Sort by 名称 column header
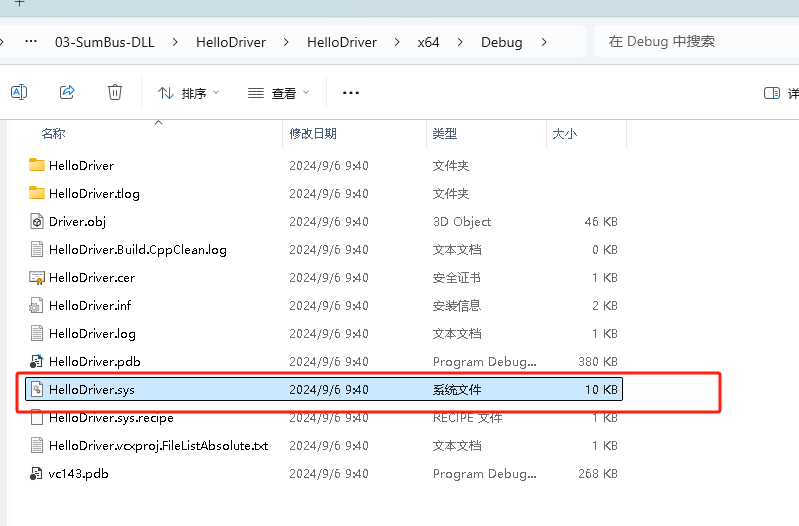The image size is (799, 526). pos(54,134)
